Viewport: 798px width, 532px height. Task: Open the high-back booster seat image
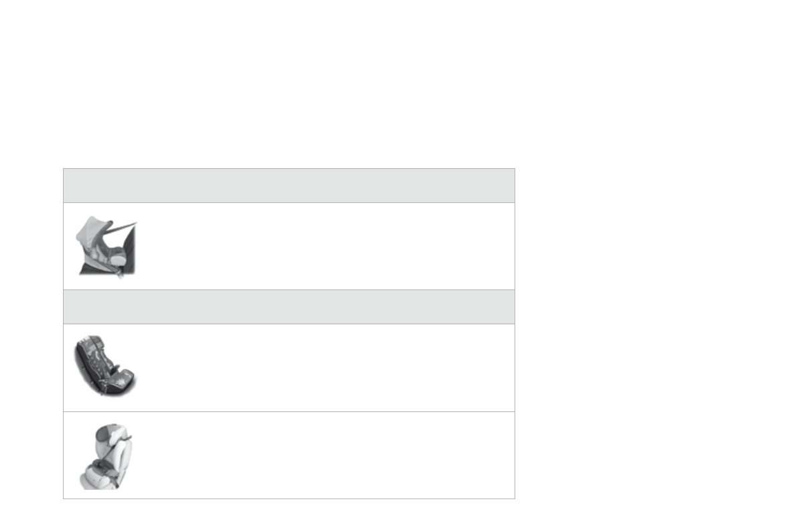[105, 456]
